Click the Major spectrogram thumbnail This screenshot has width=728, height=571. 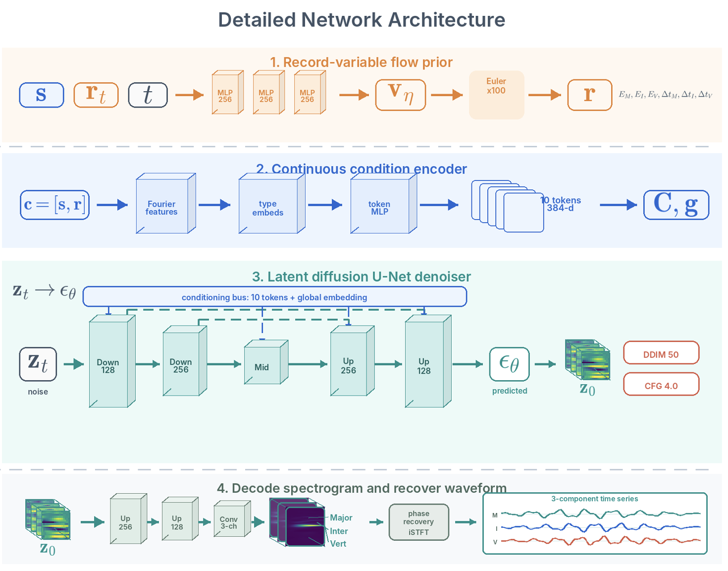click(305, 527)
